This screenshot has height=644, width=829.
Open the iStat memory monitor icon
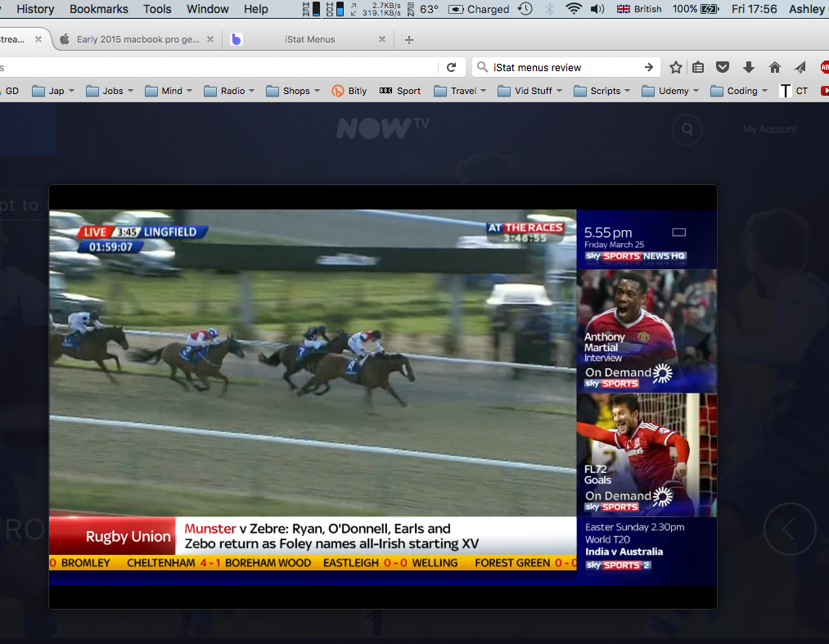point(312,9)
